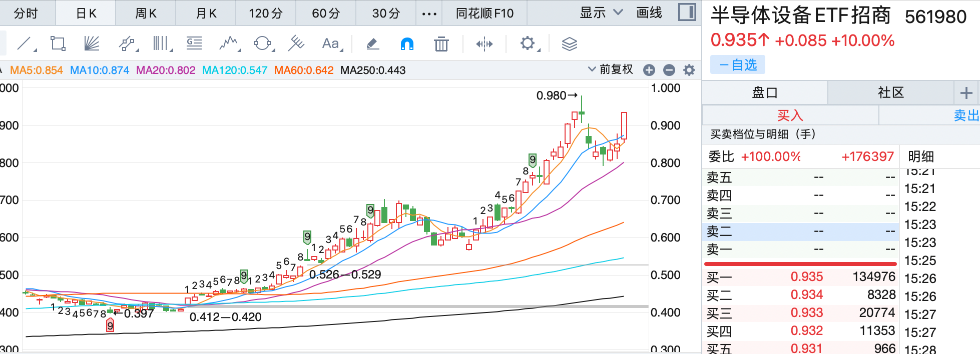Click the 明细 trade details header

(921, 156)
